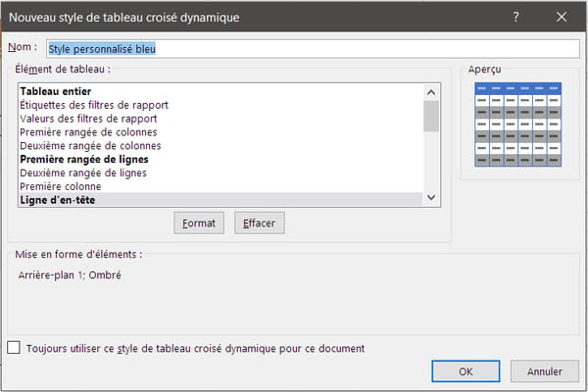Click the element list scrollbar thumb
Screen dimensions: 588x392
coord(431,117)
